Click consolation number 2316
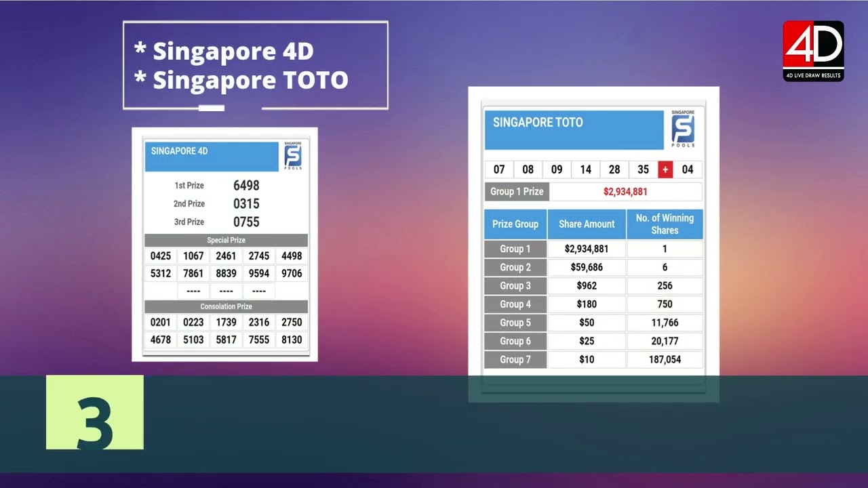This screenshot has width=868, height=488. click(x=259, y=323)
